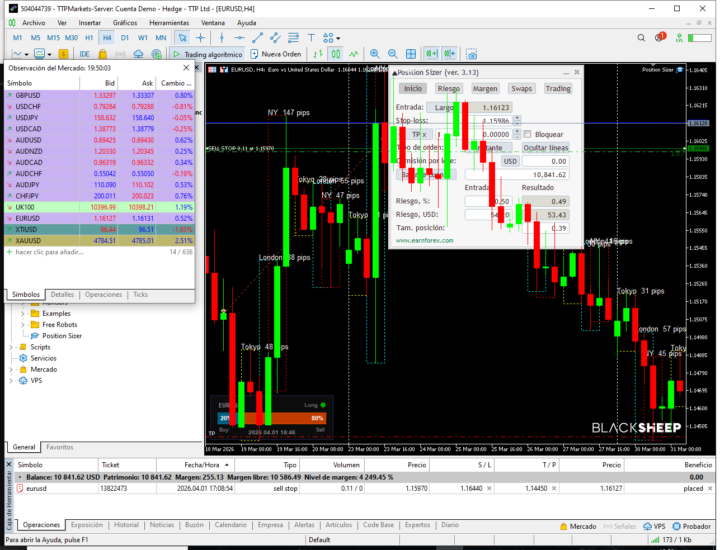
Task: Open the www.earnforex.com link
Action: 424,241
